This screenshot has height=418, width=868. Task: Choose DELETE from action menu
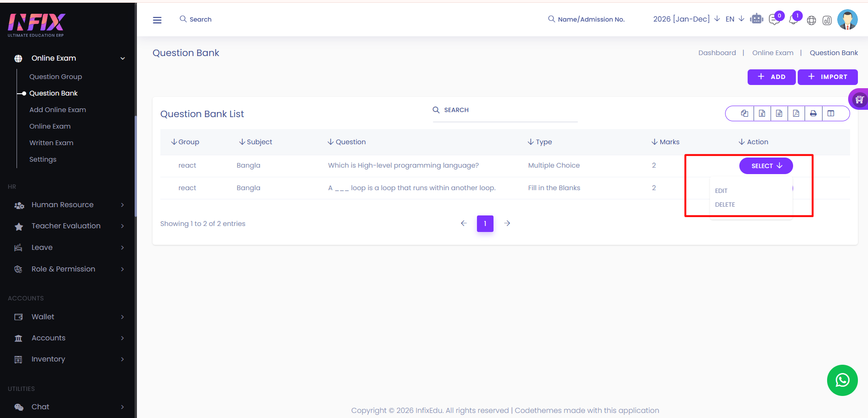(x=725, y=204)
